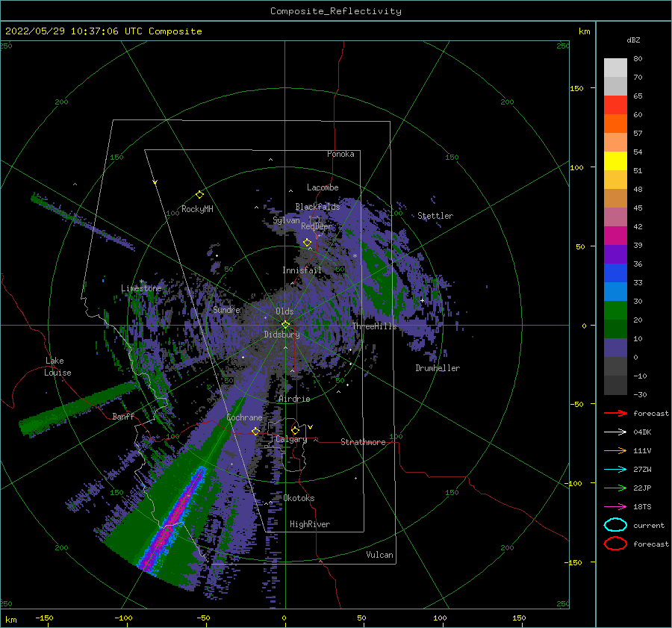Click the Airdrie label

(294, 399)
